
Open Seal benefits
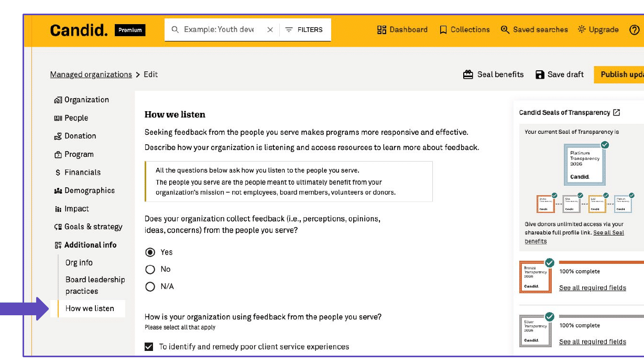pos(493,74)
